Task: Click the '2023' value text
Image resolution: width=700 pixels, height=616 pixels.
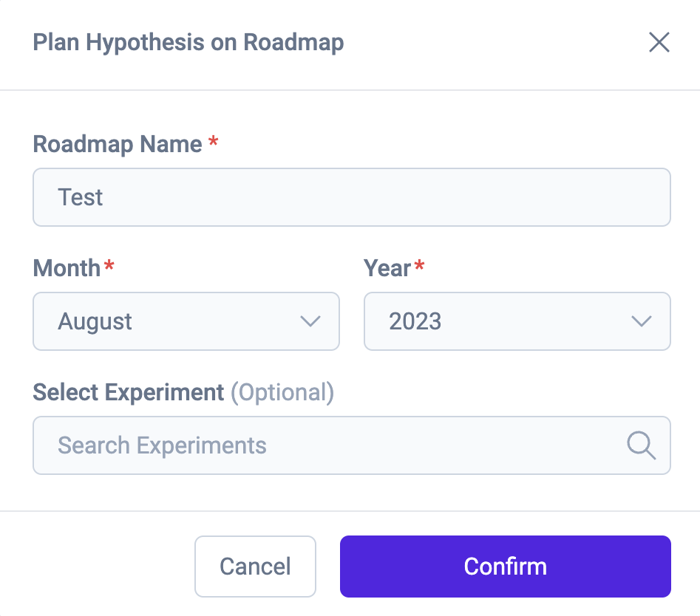Action: tap(415, 321)
